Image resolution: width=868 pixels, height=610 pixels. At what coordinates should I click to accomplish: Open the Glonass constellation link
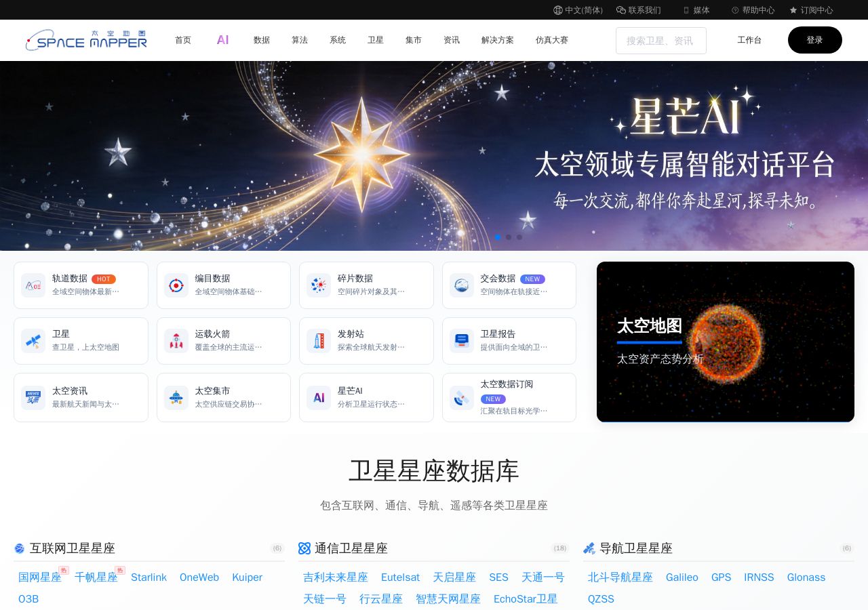coord(806,577)
